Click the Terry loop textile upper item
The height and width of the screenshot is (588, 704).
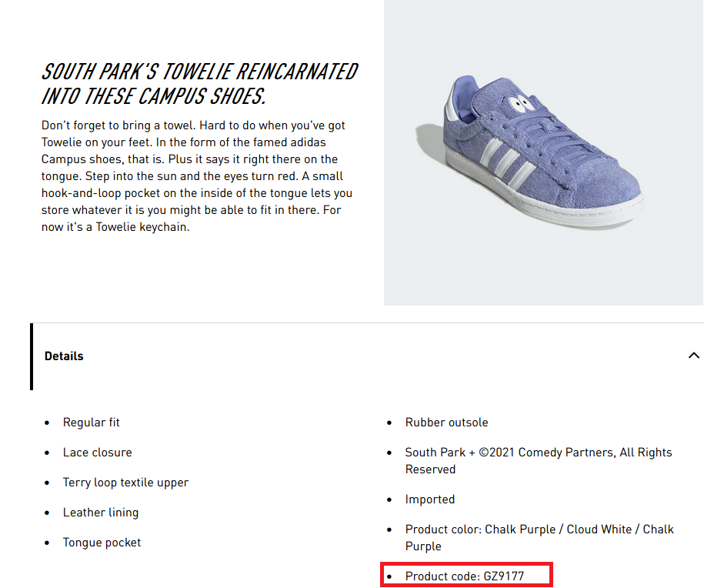pos(125,483)
